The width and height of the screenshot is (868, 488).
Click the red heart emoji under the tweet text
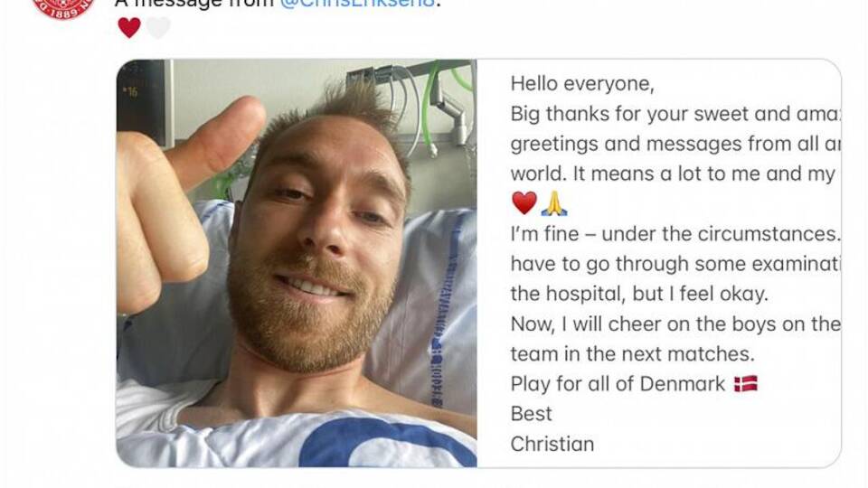point(129,28)
